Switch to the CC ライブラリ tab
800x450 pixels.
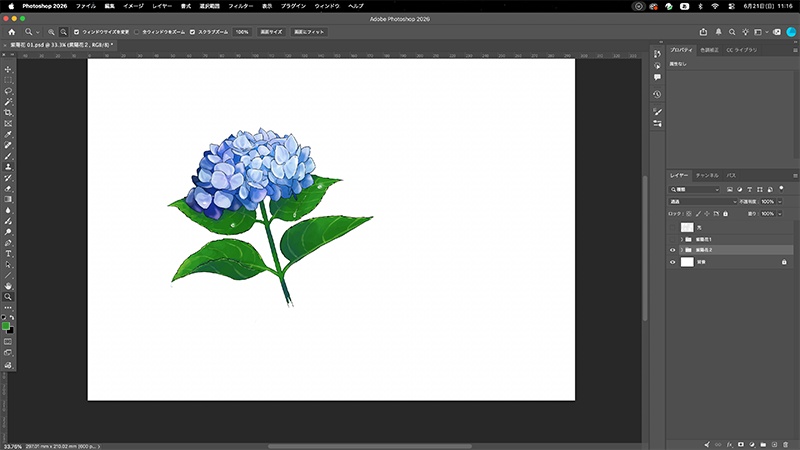click(742, 50)
